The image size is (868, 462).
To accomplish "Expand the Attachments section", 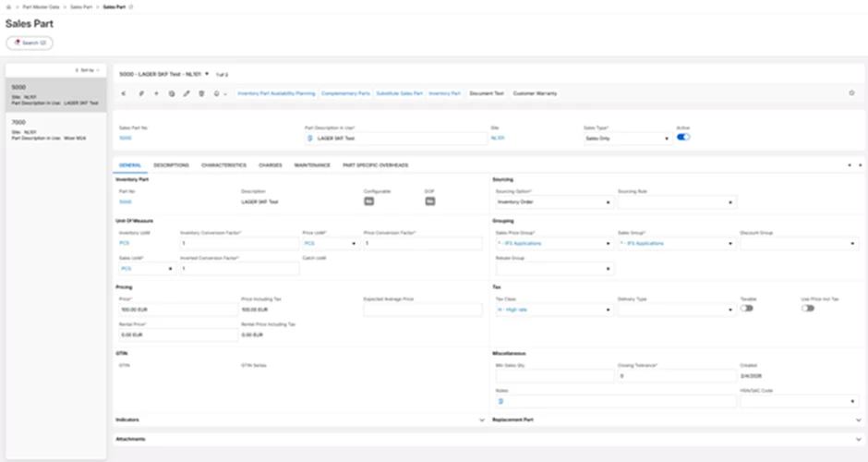I will pos(859,439).
